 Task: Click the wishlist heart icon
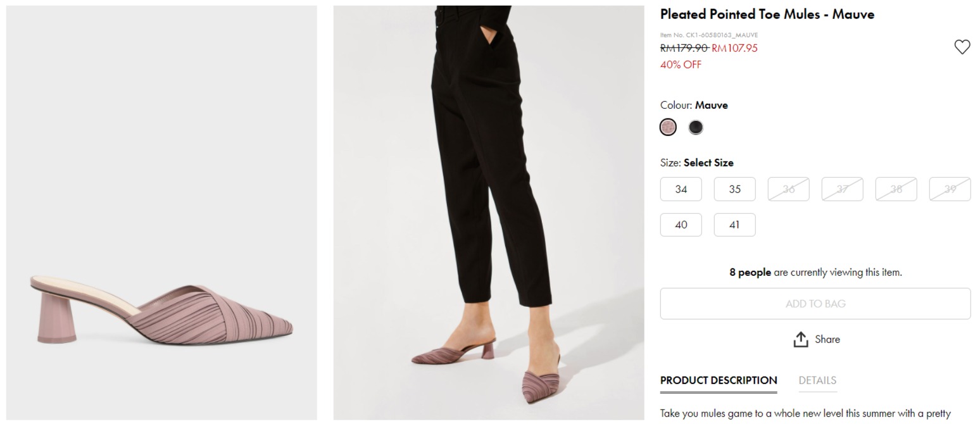point(962,47)
